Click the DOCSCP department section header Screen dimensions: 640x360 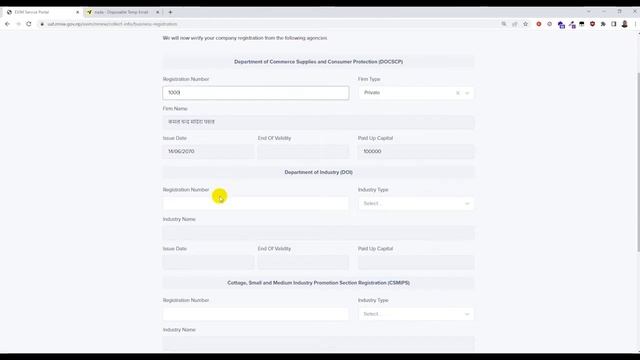(x=318, y=62)
